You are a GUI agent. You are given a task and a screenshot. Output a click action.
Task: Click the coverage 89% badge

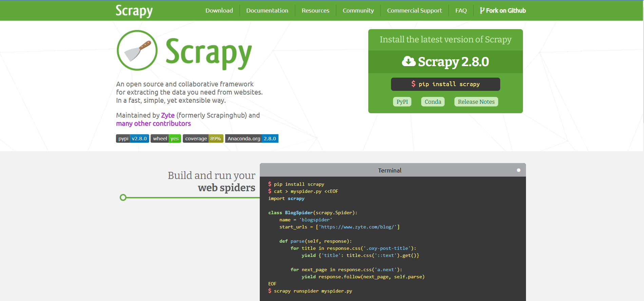click(203, 139)
